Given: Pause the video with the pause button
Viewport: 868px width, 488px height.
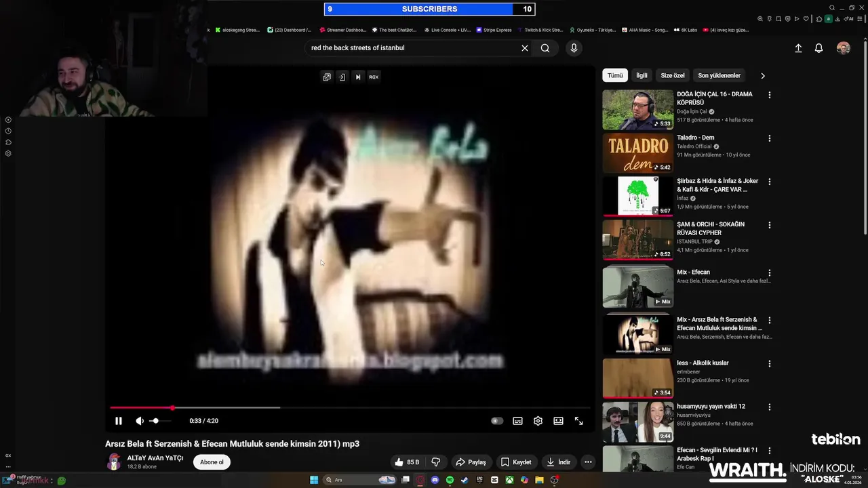Looking at the screenshot, I should (x=119, y=421).
